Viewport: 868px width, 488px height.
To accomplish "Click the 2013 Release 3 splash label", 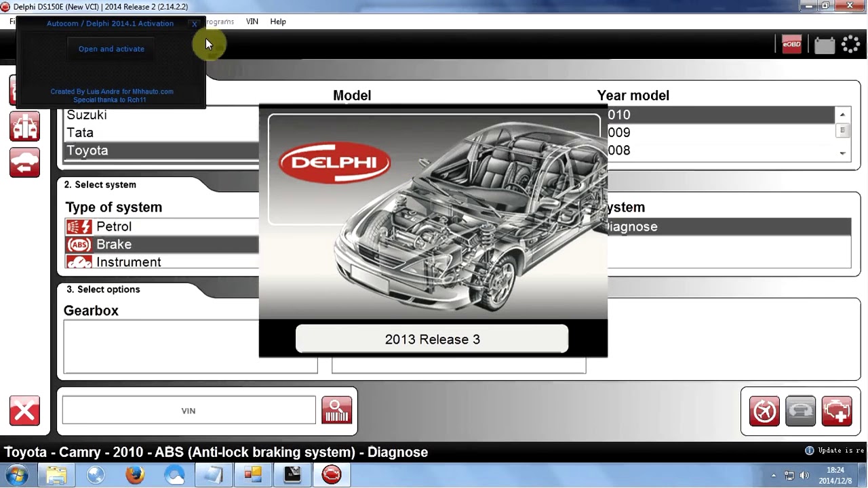I will coord(432,339).
